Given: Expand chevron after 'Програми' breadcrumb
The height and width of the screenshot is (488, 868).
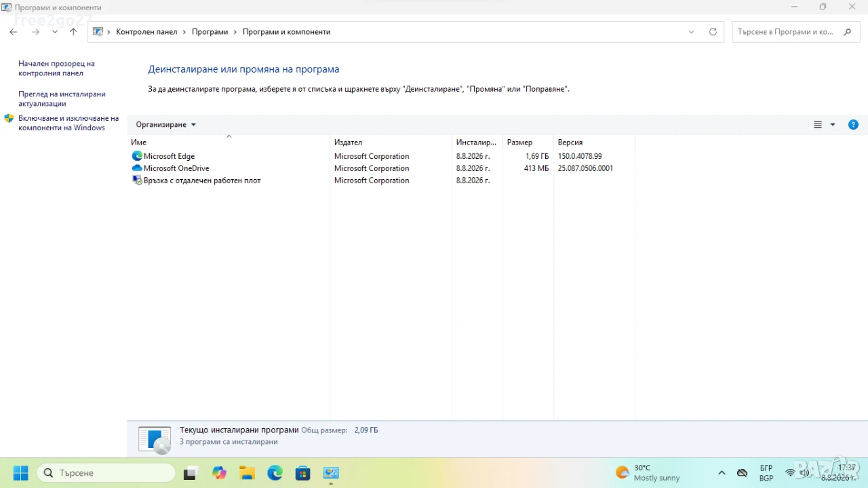Looking at the screenshot, I should pyautogui.click(x=235, y=32).
